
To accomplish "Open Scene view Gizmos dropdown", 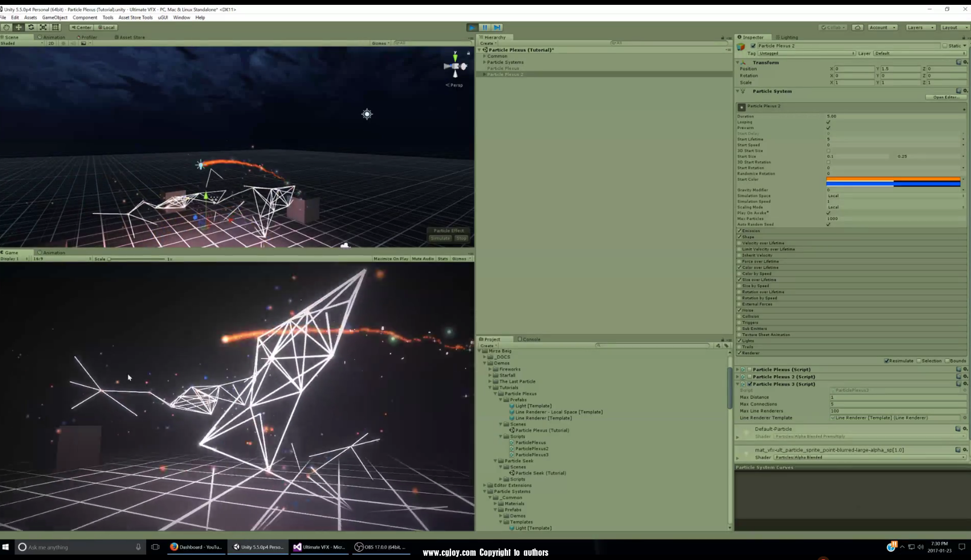I will click(380, 43).
